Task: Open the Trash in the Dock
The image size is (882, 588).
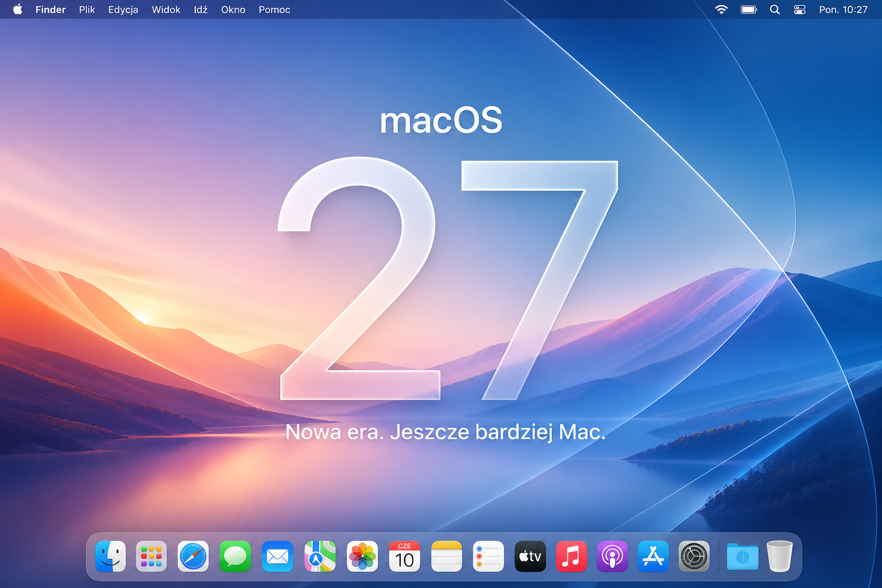Action: click(x=780, y=556)
